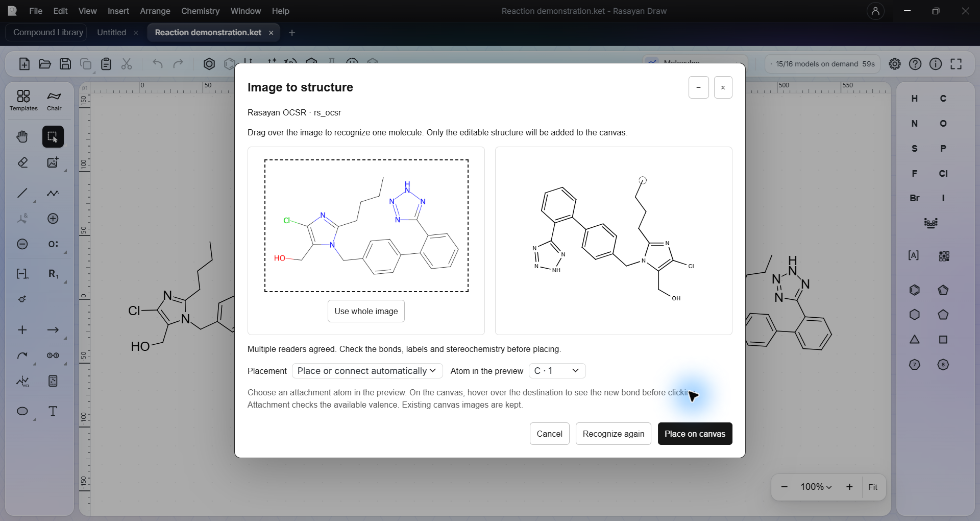This screenshot has width=980, height=521.
Task: Select the negative charge tool
Action: [x=22, y=244]
